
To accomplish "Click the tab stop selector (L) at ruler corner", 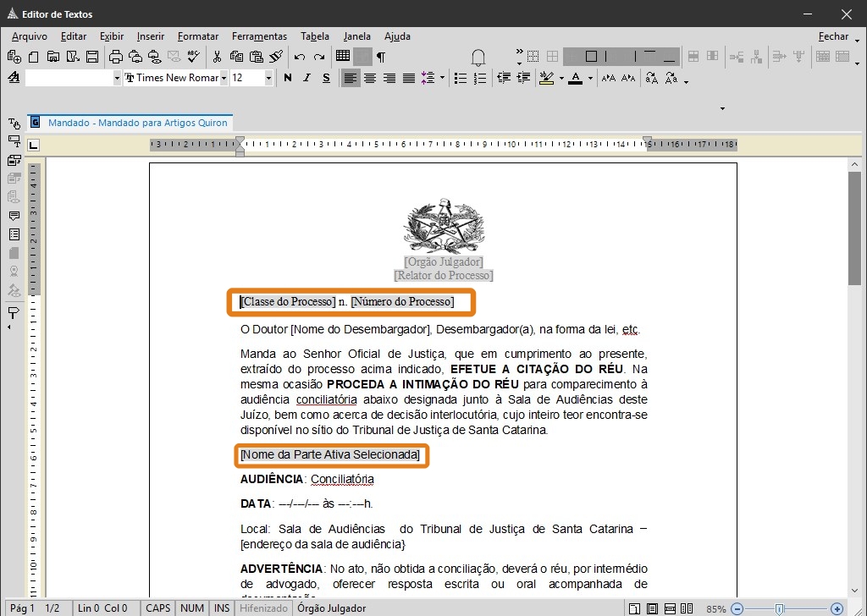I will [x=34, y=146].
